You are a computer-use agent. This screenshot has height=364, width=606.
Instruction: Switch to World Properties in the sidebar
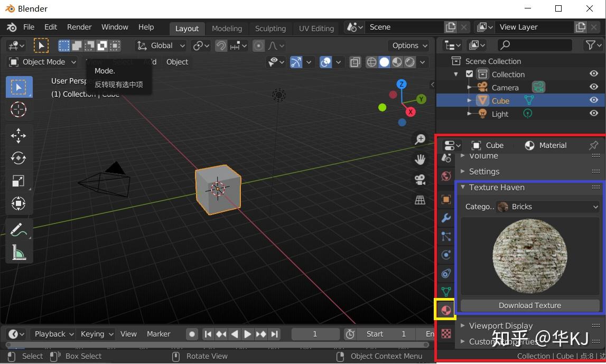point(446,176)
